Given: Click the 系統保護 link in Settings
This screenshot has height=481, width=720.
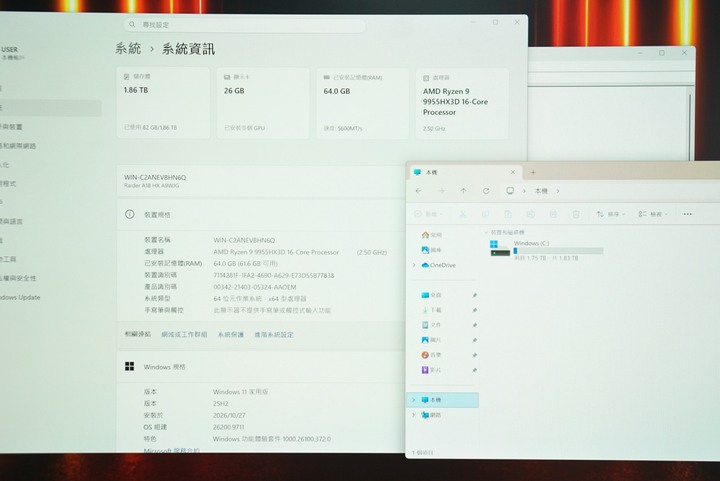Looking at the screenshot, I should [x=231, y=335].
